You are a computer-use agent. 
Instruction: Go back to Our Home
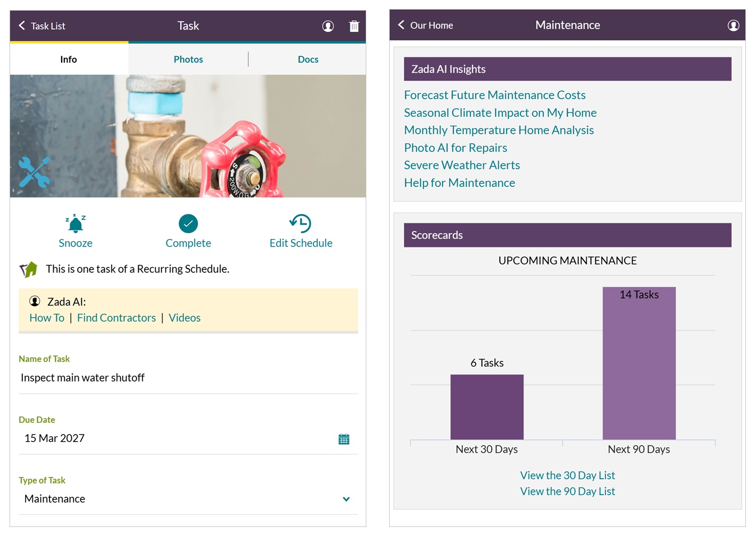pos(425,25)
